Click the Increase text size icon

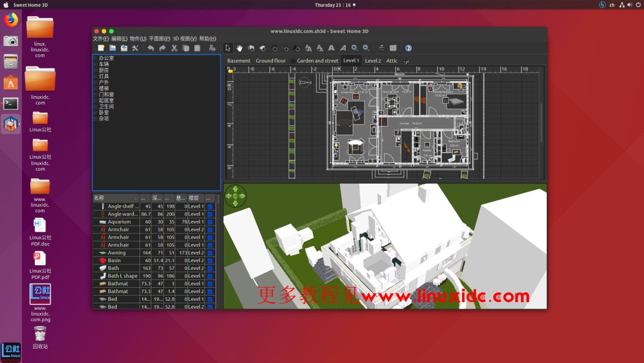click(308, 48)
